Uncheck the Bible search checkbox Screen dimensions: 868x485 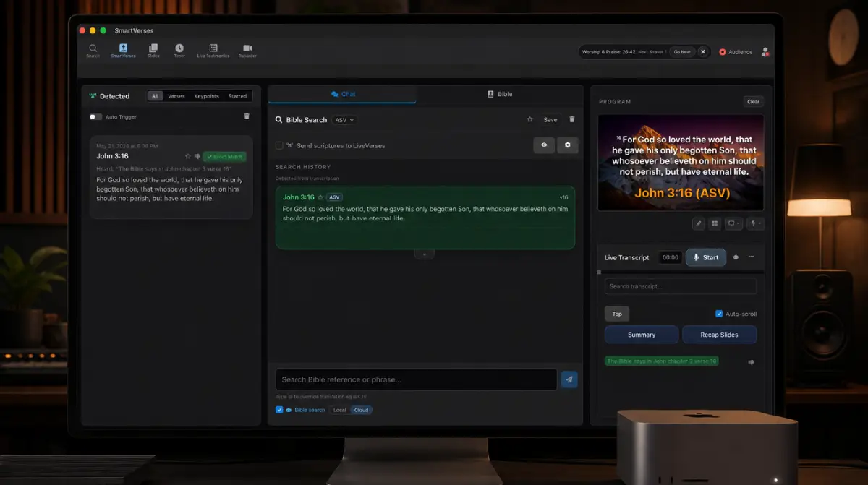pos(279,410)
